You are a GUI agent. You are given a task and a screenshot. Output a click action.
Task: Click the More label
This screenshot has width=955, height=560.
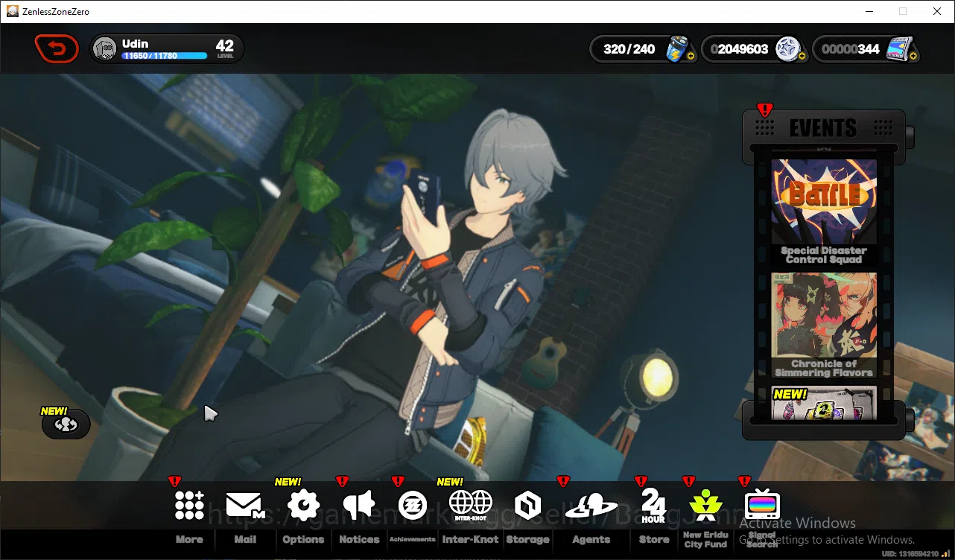[x=189, y=539]
